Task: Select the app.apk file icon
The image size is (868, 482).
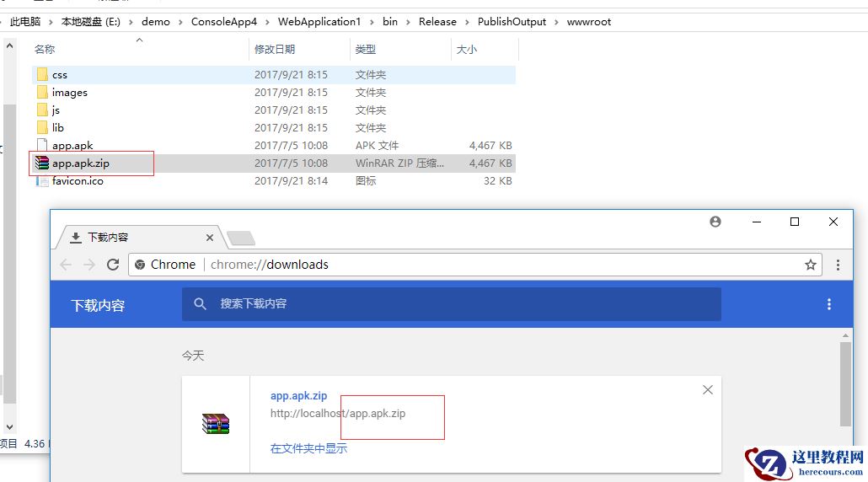Action: click(x=42, y=145)
